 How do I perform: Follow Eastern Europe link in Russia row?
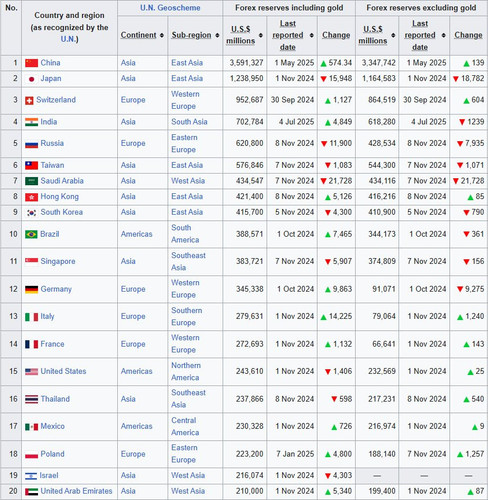click(184, 143)
